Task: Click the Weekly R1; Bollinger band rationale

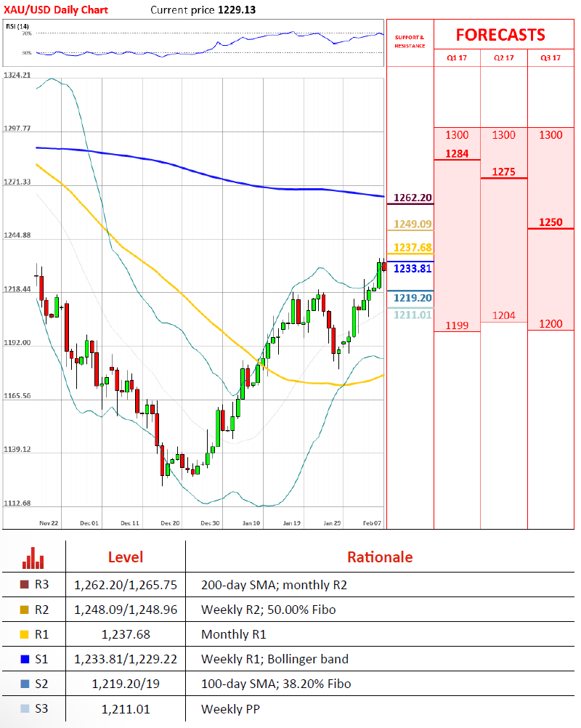Action: (x=275, y=659)
